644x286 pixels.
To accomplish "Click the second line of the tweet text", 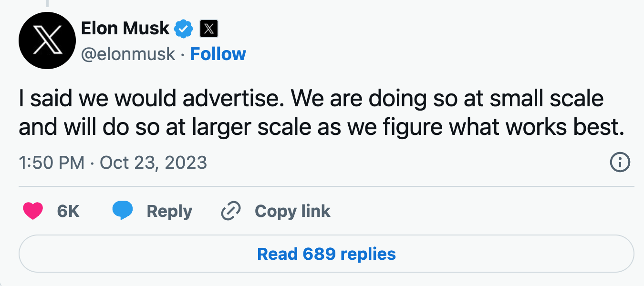I will pyautogui.click(x=322, y=128).
